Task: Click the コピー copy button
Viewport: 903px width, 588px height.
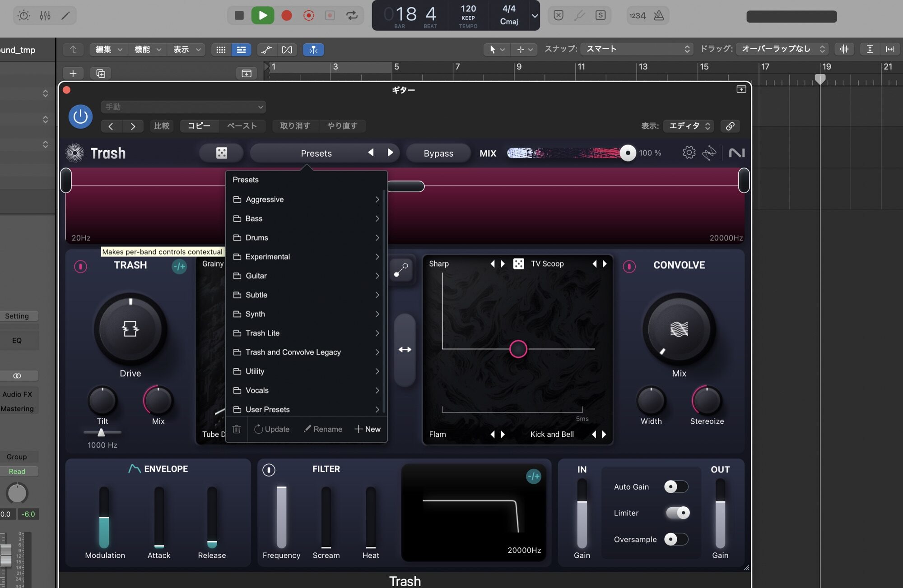Action: pyautogui.click(x=199, y=126)
